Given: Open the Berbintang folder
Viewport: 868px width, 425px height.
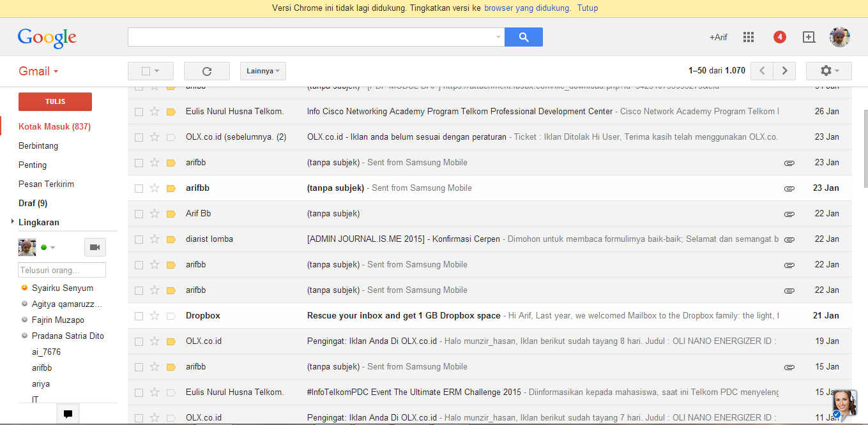Looking at the screenshot, I should [38, 145].
